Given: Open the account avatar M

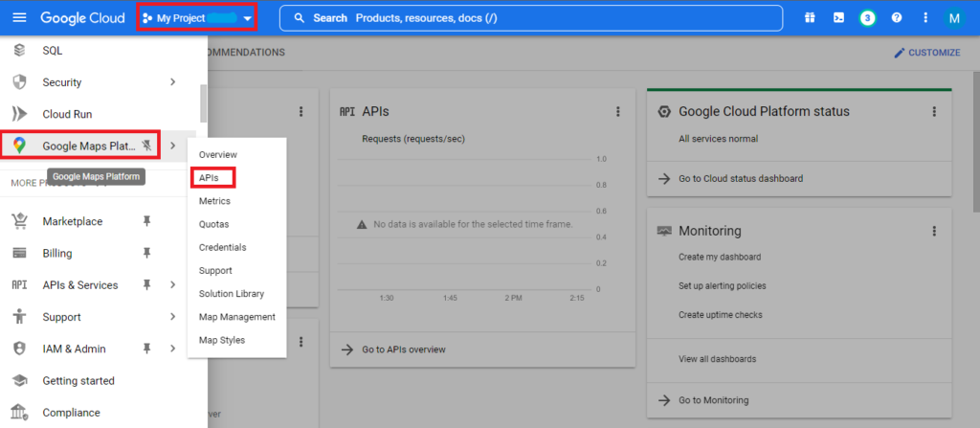Looking at the screenshot, I should (954, 18).
